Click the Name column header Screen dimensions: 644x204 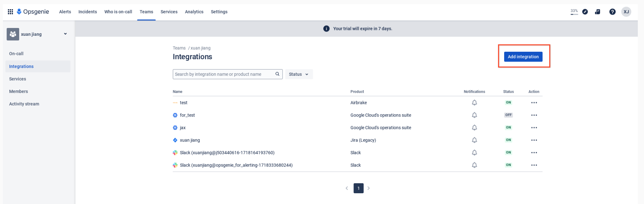[x=178, y=92]
